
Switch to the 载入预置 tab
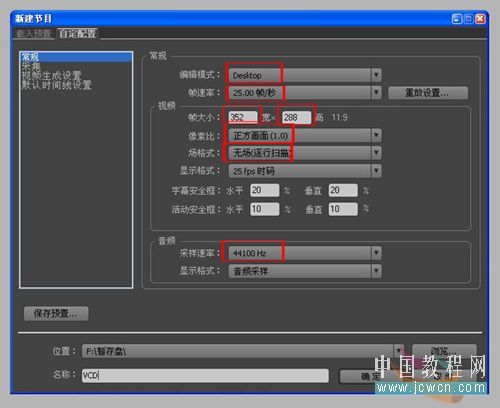click(x=33, y=34)
